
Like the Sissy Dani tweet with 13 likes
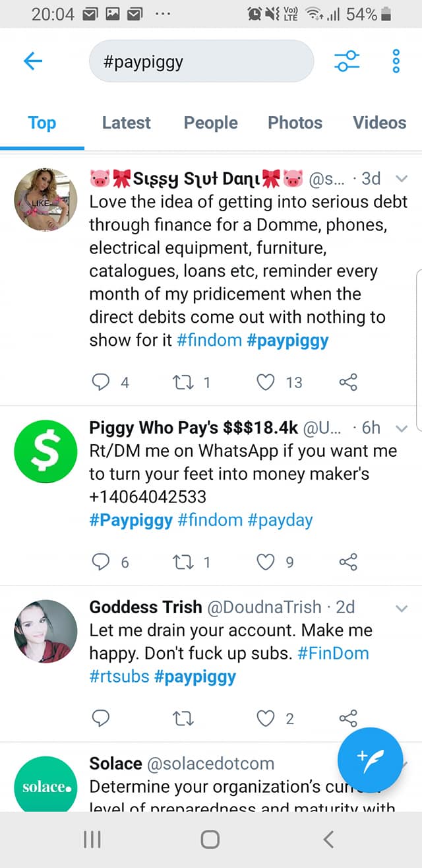coord(265,382)
